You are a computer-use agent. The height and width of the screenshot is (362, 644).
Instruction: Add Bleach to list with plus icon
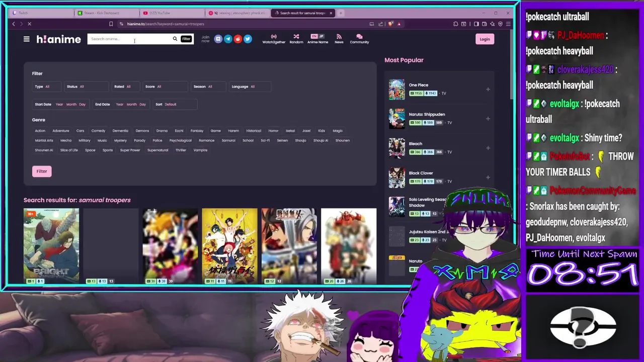(488, 148)
